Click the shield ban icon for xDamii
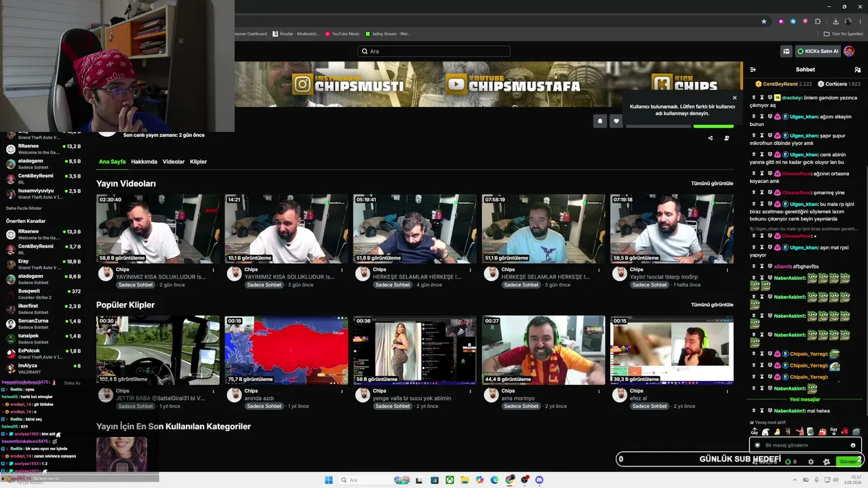Image resolution: width=868 pixels, height=488 pixels. 770,266
